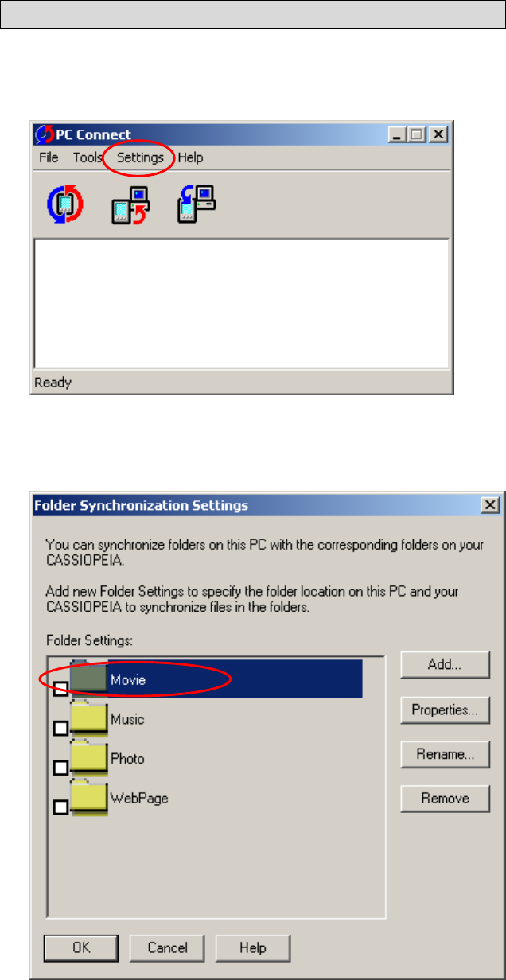Image resolution: width=506 pixels, height=980 pixels.
Task: Enable the Movie folder checkbox
Action: pos(60,689)
